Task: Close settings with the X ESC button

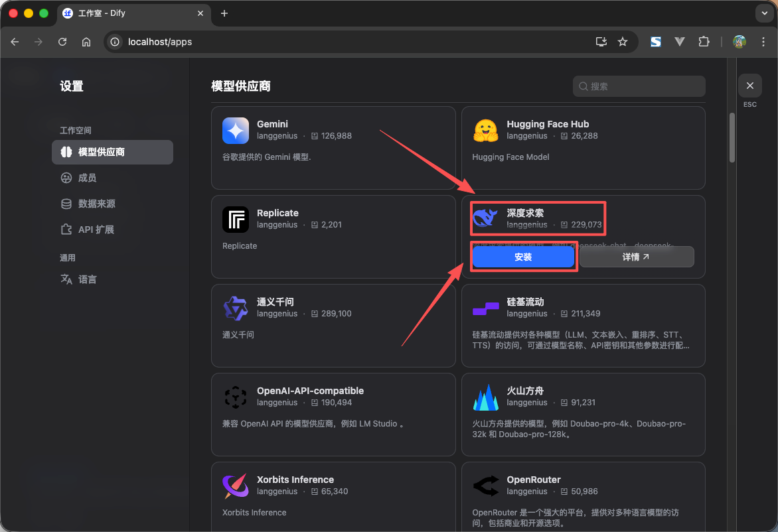Action: pyautogui.click(x=749, y=86)
